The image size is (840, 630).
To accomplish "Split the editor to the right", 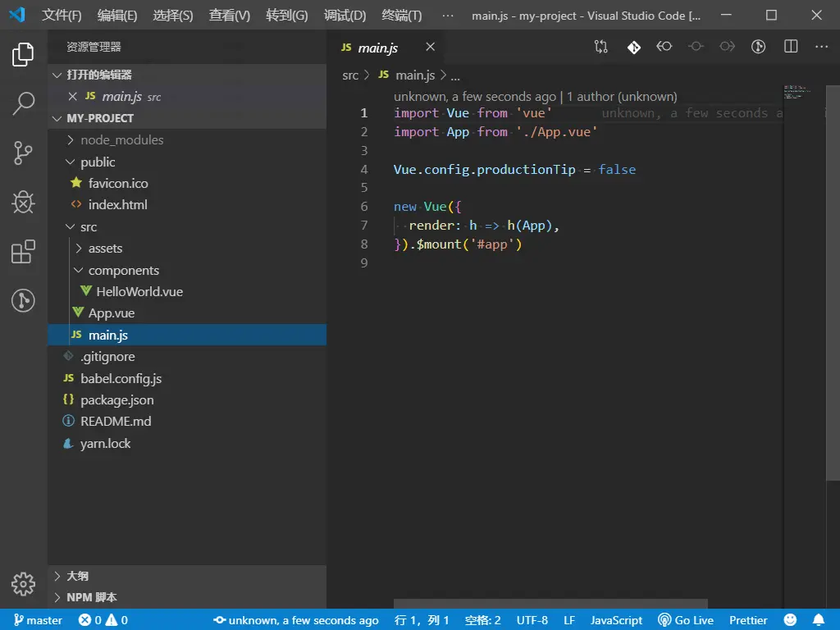I will pyautogui.click(x=791, y=47).
